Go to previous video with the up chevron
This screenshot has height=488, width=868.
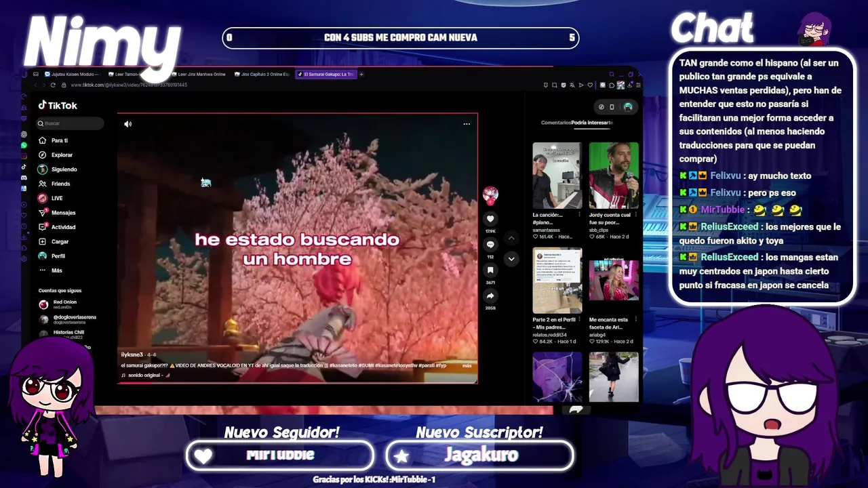pos(511,238)
